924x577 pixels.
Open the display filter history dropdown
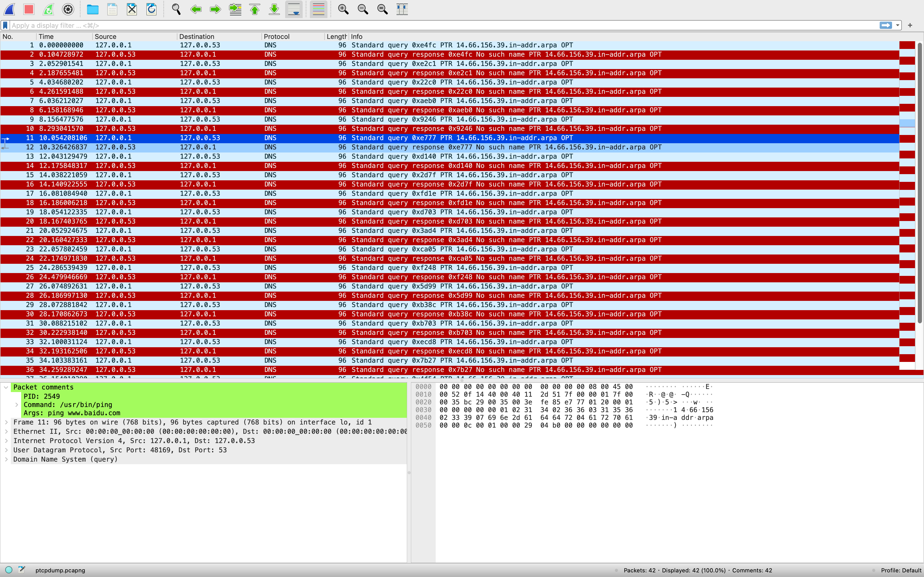[x=898, y=25]
